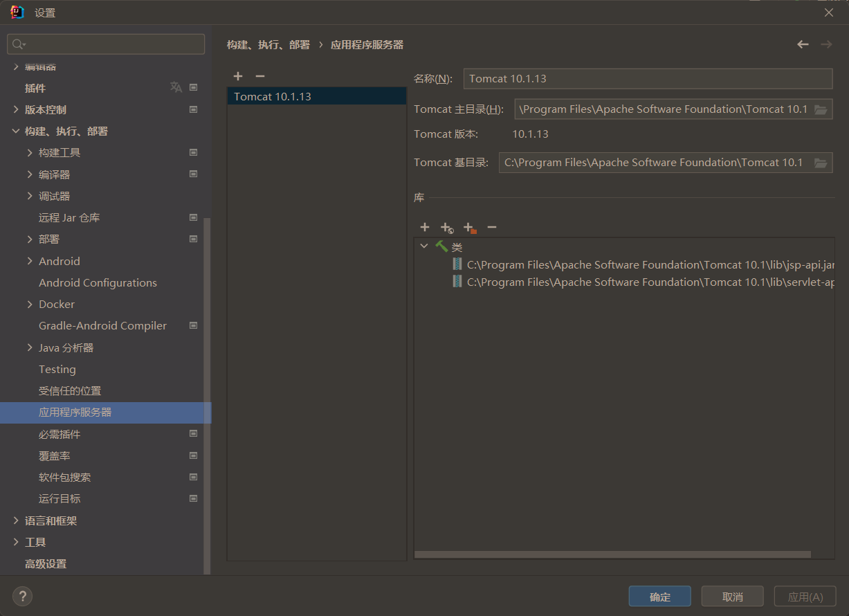The width and height of the screenshot is (849, 616).
Task: Remove the selected library entry
Action: [492, 227]
